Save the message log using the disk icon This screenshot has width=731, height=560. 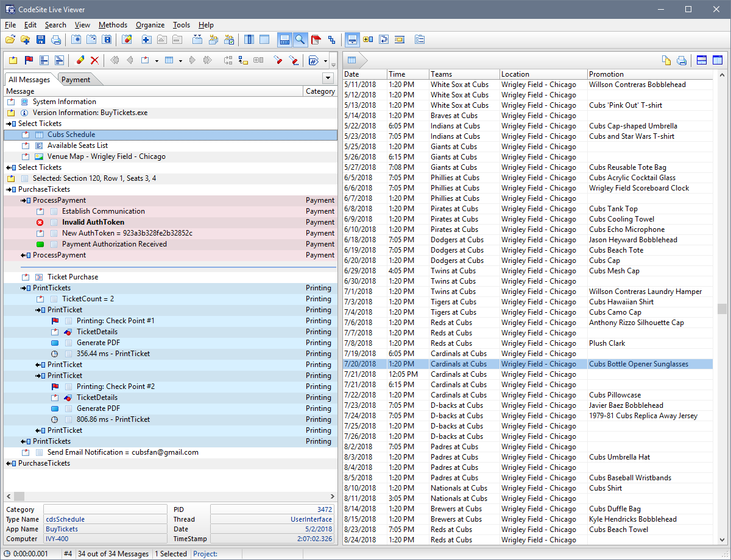40,39
